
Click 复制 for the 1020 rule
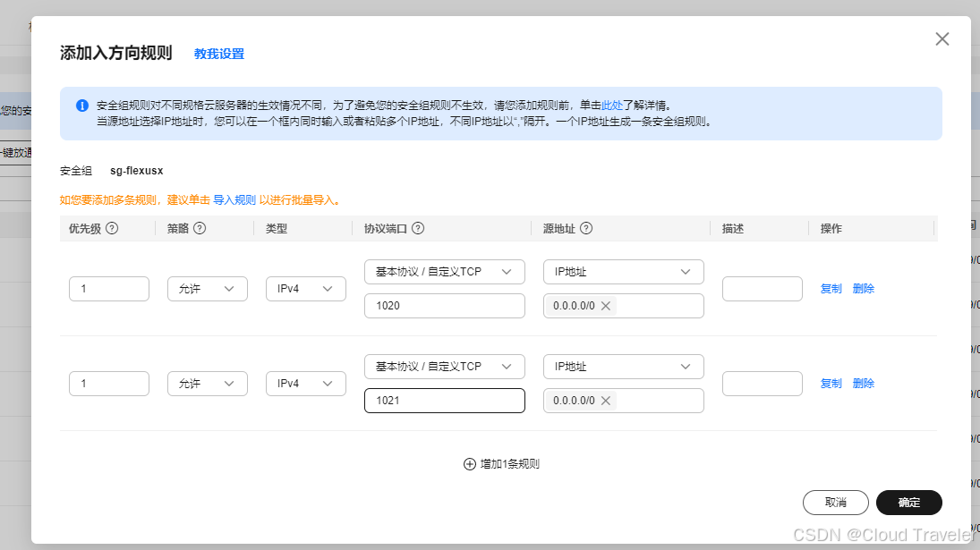pos(831,289)
